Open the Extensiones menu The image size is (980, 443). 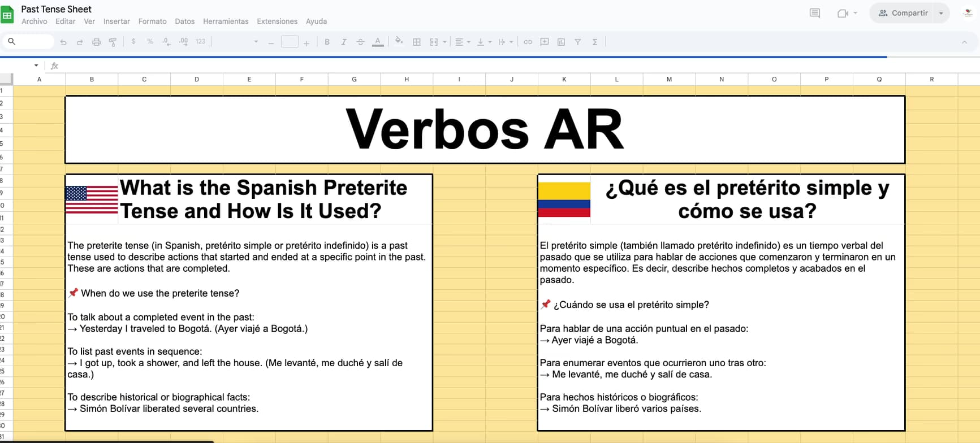(x=277, y=21)
